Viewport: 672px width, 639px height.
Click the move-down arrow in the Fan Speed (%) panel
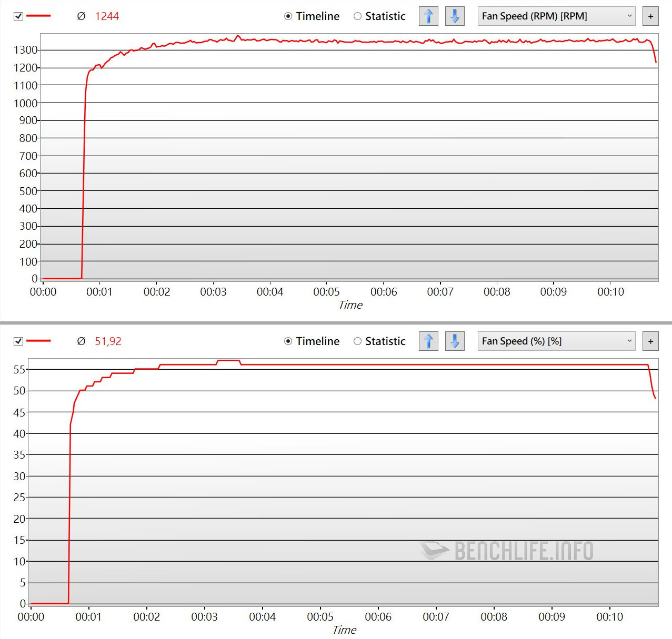(455, 341)
